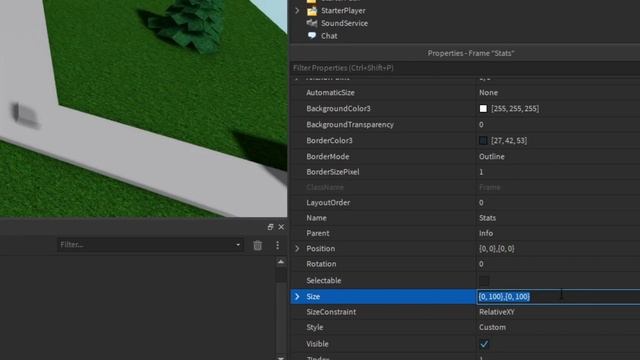
Task: Click the LayoutOrder property label
Action: click(328, 202)
